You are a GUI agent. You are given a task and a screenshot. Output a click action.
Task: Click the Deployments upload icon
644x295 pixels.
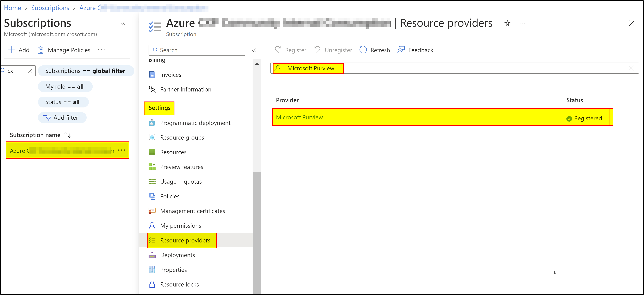tap(152, 255)
